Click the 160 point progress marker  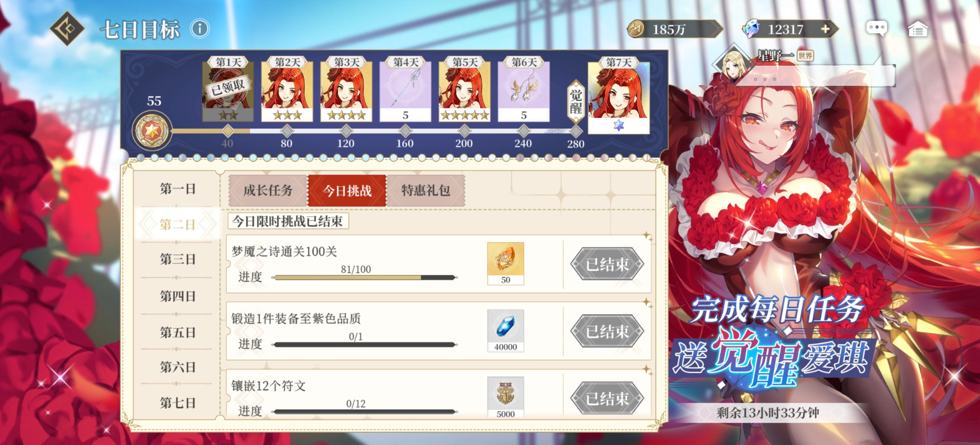(x=405, y=131)
